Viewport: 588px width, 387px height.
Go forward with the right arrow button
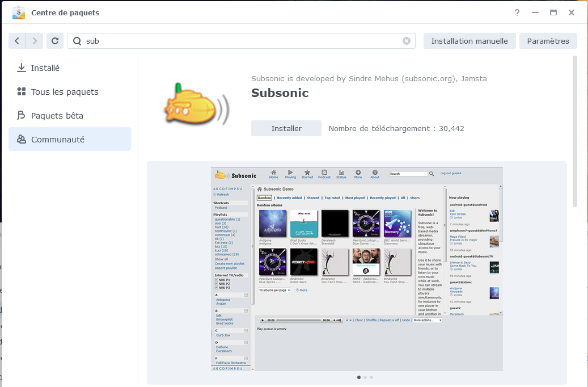tap(35, 41)
